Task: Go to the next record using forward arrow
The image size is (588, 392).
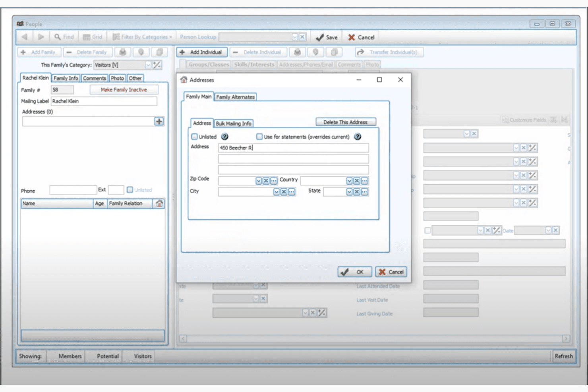Action: point(41,37)
